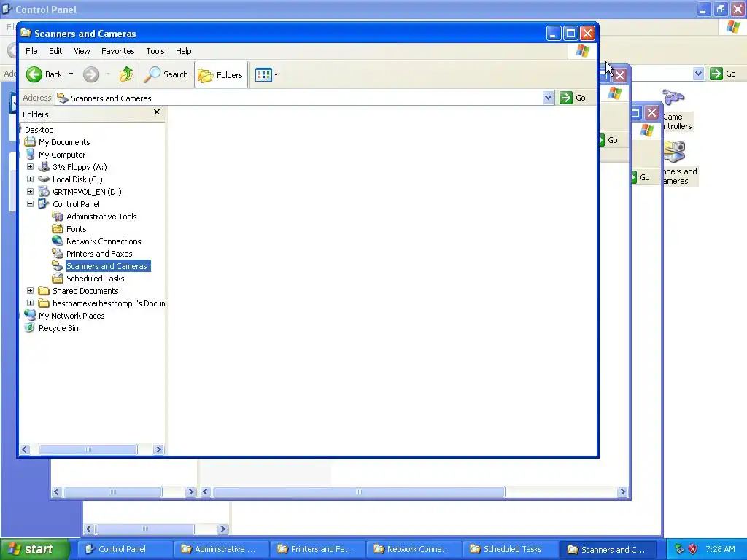Open the Help menu
Image resolution: width=747 pixels, height=560 pixels.
[183, 51]
